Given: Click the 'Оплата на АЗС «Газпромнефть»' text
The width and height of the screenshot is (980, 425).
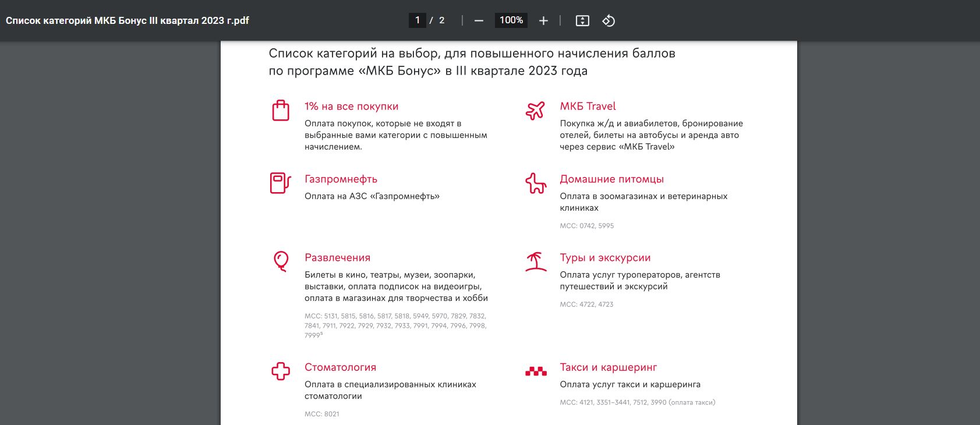Looking at the screenshot, I should tap(372, 196).
